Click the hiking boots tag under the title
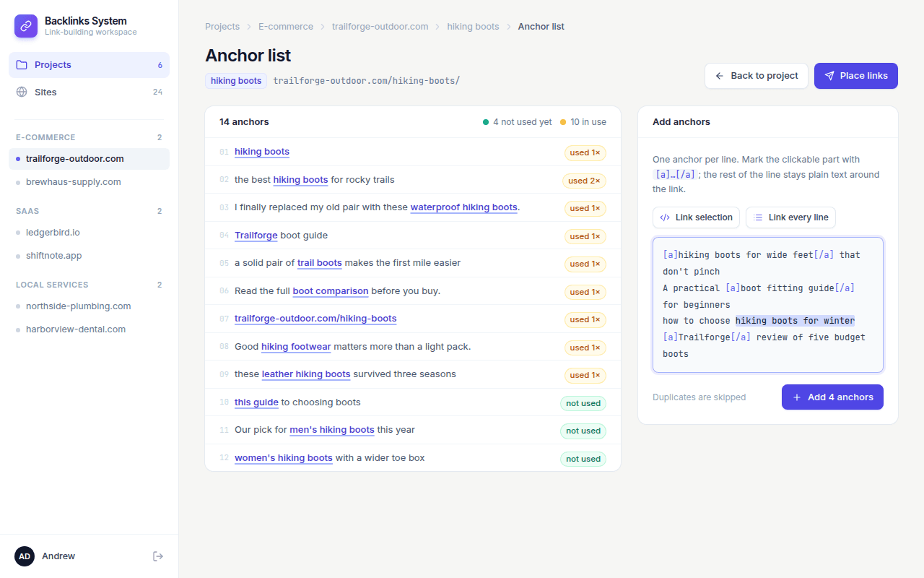This screenshot has height=578, width=924. [x=236, y=81]
